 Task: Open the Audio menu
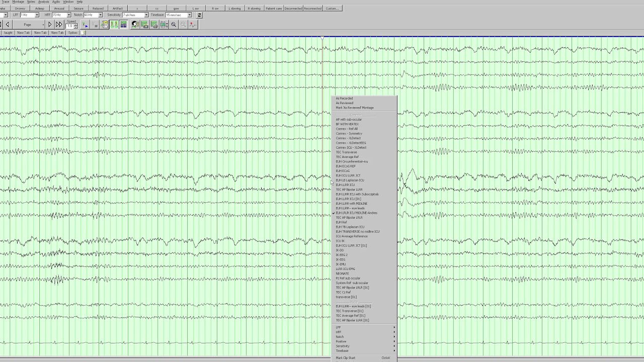56,2
